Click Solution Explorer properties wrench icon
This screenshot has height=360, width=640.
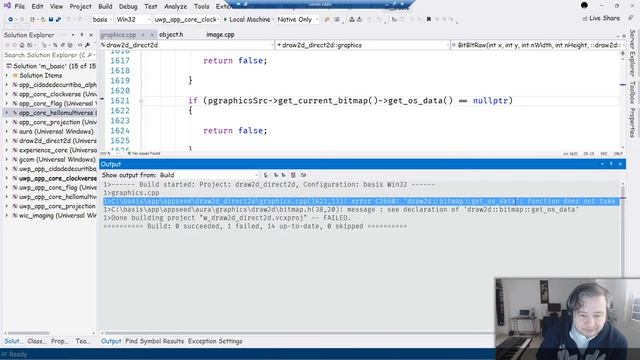pos(87,45)
